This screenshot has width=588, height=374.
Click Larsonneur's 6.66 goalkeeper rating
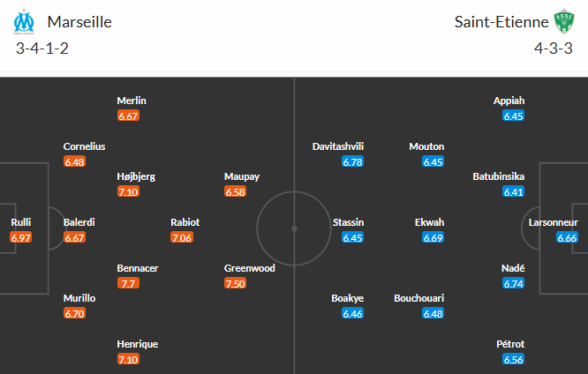[567, 237]
